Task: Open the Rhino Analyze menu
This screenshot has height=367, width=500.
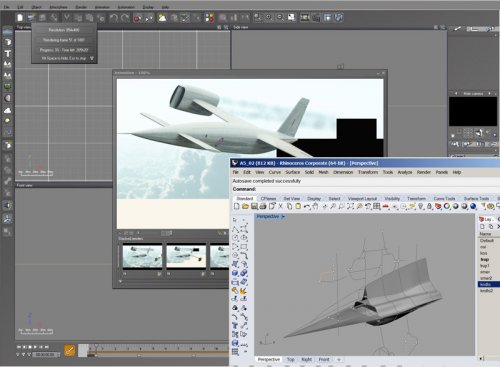Action: point(405,172)
